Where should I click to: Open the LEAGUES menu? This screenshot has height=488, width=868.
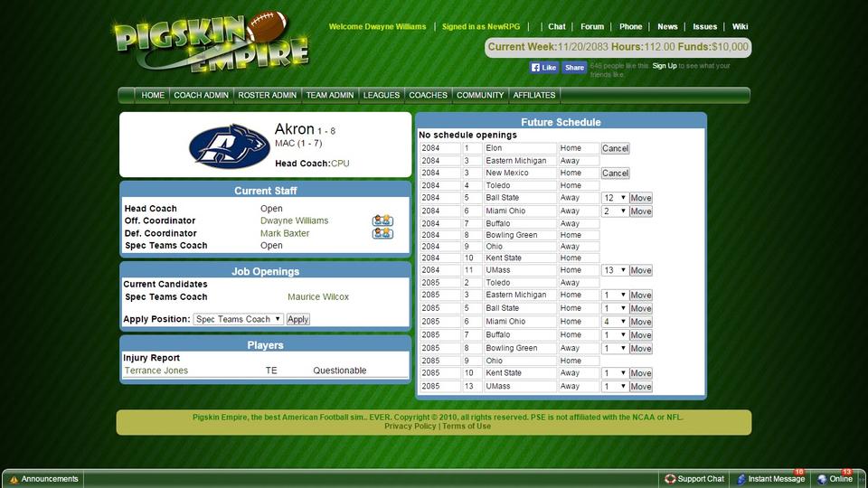point(381,95)
